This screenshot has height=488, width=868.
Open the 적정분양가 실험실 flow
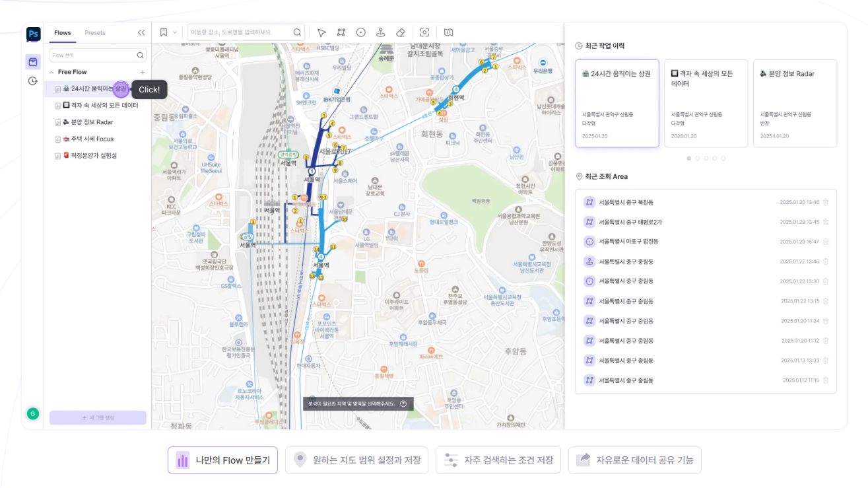(98, 155)
